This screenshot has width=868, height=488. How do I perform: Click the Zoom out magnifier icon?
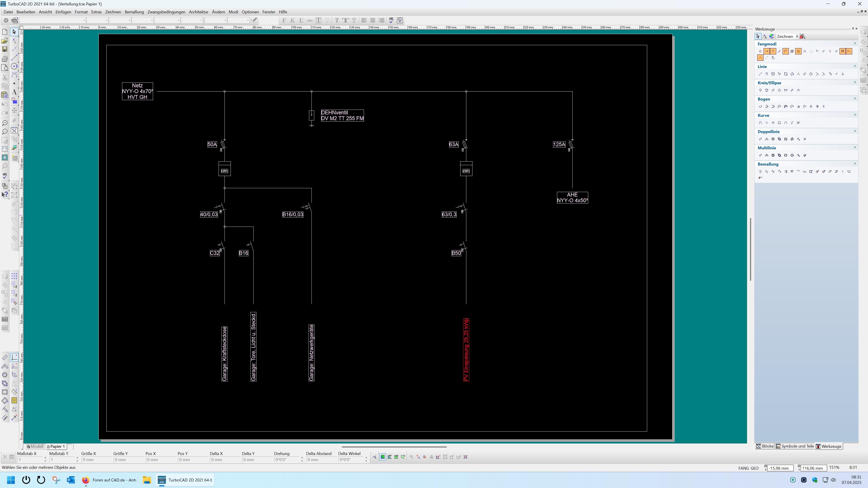click(5, 132)
